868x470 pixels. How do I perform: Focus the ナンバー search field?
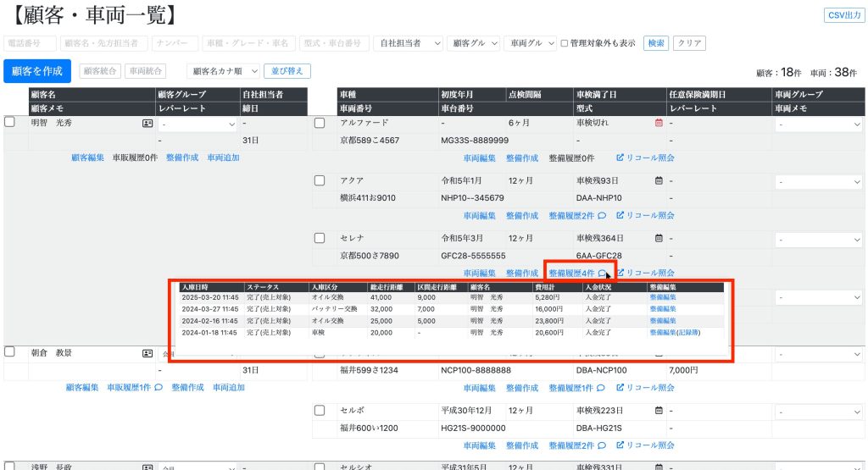[x=176, y=43]
